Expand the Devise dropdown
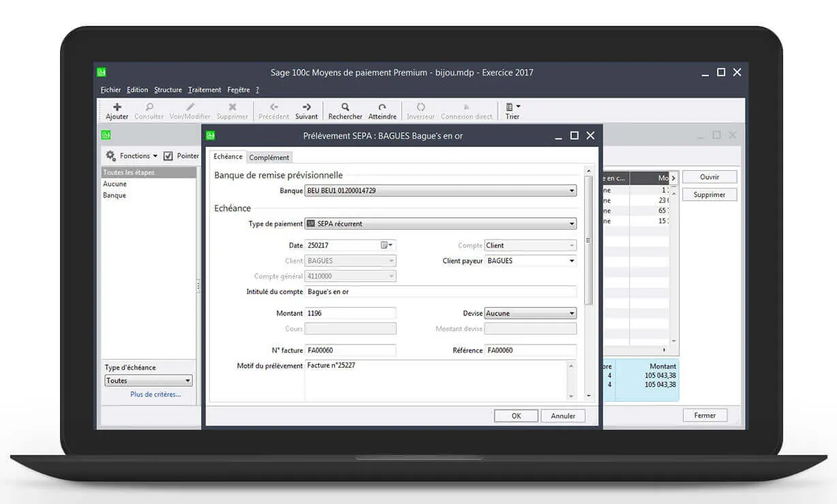This screenshot has height=504, width=837. pyautogui.click(x=571, y=313)
